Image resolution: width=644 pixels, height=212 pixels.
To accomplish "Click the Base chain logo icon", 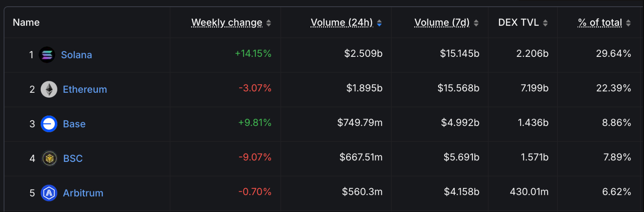I will 49,124.
